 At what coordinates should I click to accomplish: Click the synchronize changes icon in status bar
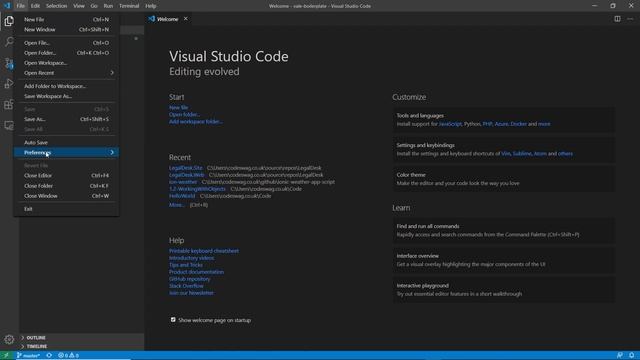(x=49, y=356)
